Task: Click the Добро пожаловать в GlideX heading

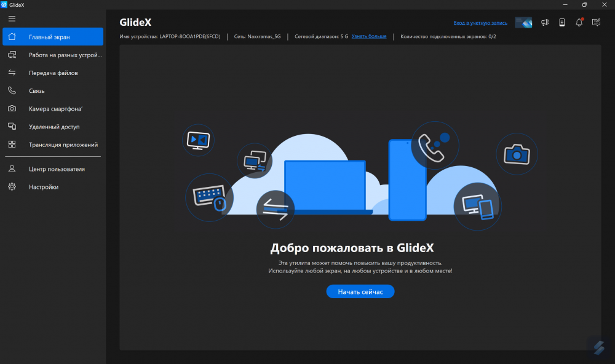Action: [352, 248]
